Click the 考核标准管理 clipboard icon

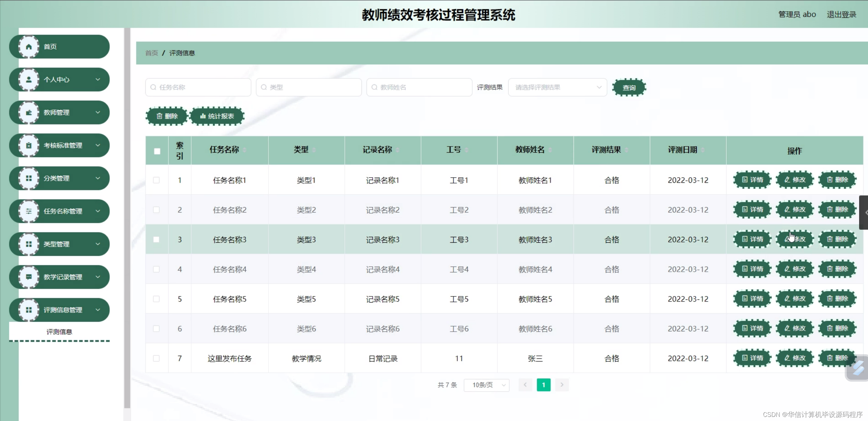point(29,145)
